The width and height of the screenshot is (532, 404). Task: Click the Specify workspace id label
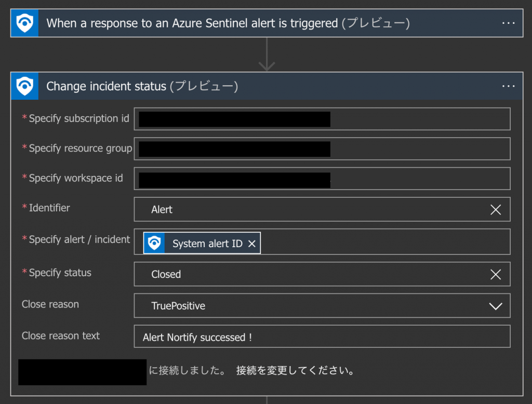[x=76, y=178]
